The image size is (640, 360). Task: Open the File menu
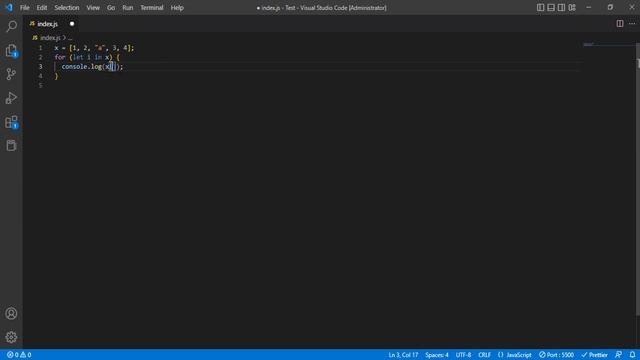(x=24, y=7)
